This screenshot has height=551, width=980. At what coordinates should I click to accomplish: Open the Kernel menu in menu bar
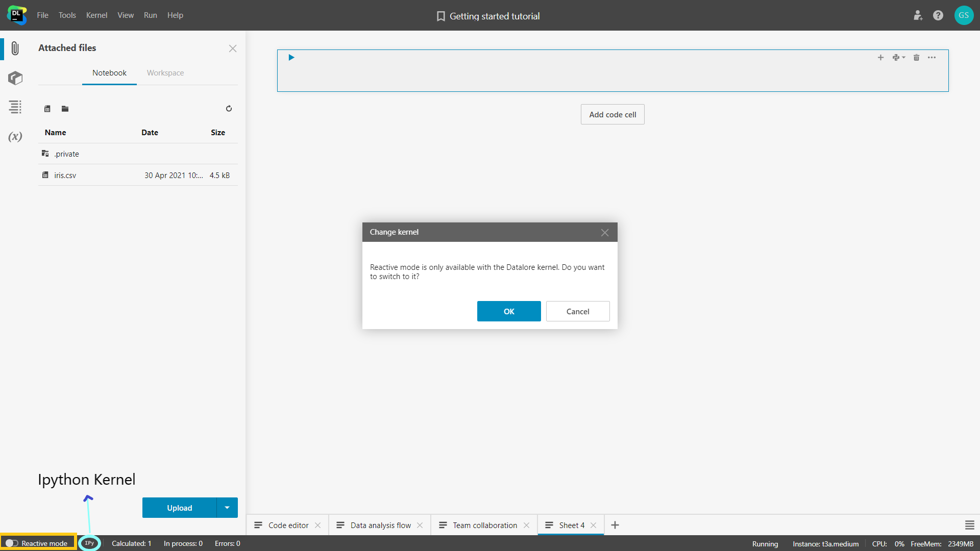(x=96, y=15)
